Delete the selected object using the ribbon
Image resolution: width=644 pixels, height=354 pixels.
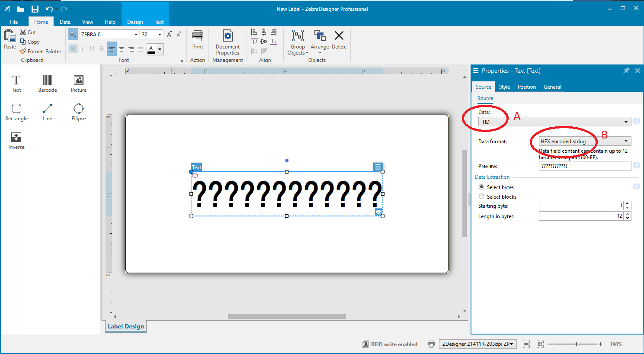339,40
